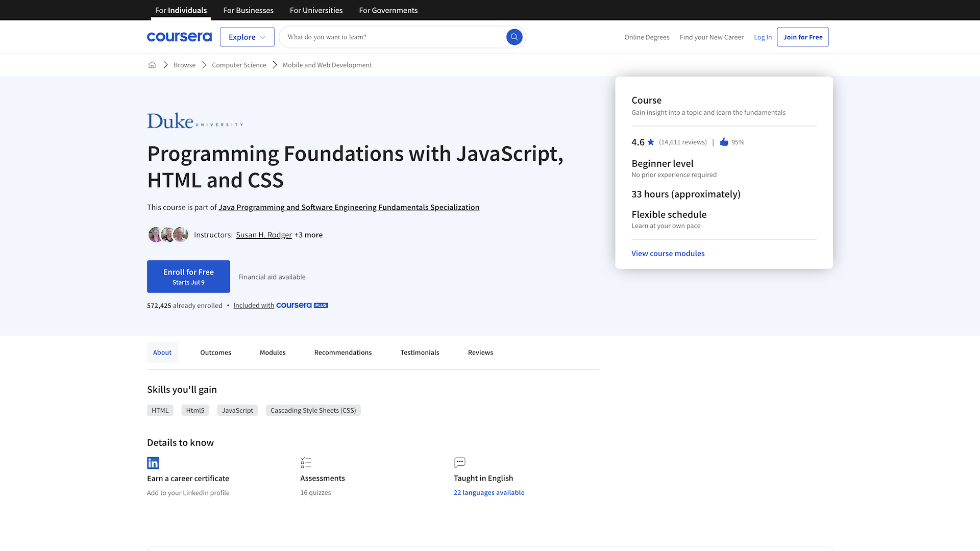Click the Assessments checklist icon
This screenshot has height=551, width=980.
coord(306,463)
